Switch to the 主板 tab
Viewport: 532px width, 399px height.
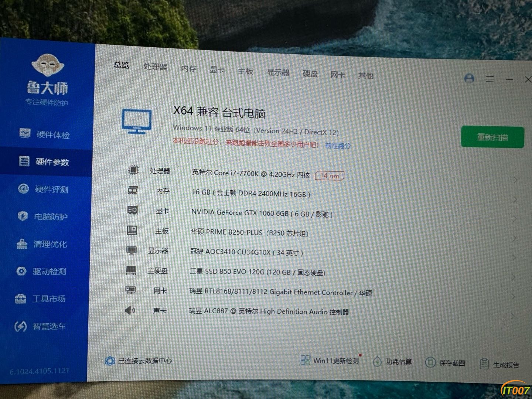click(x=245, y=71)
